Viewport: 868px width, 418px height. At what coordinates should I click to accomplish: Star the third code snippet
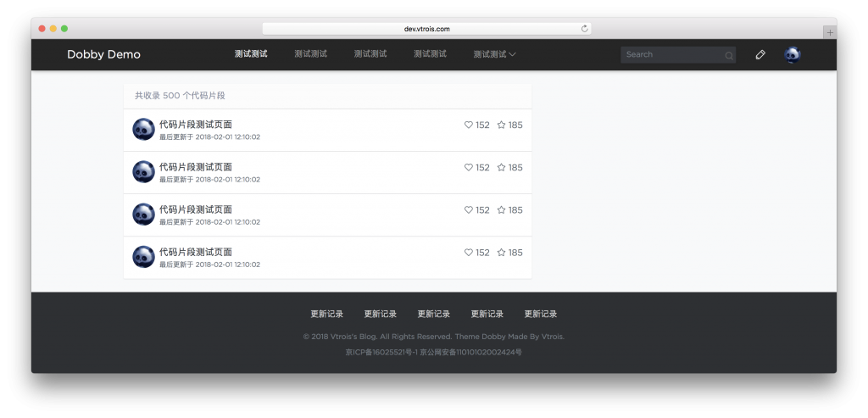[x=501, y=209]
